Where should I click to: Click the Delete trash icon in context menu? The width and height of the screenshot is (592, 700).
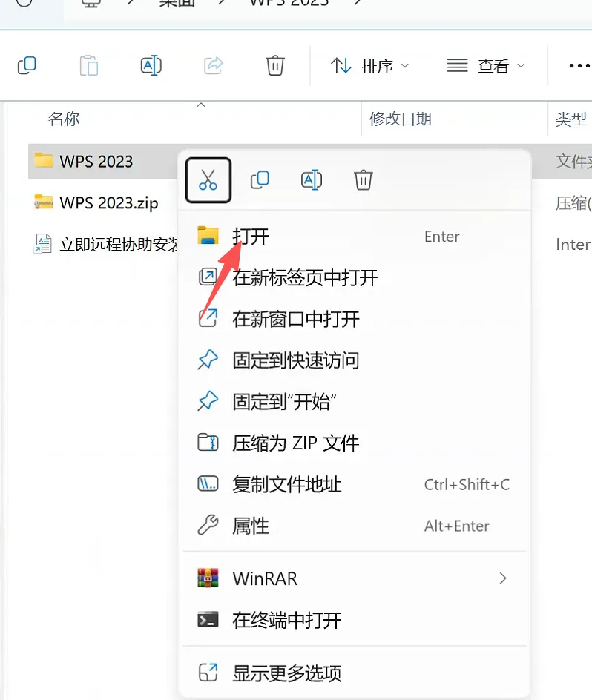(x=364, y=180)
